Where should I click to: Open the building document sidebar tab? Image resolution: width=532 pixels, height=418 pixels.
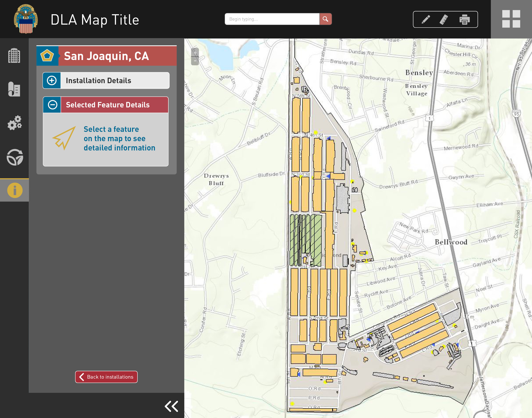pos(14,89)
